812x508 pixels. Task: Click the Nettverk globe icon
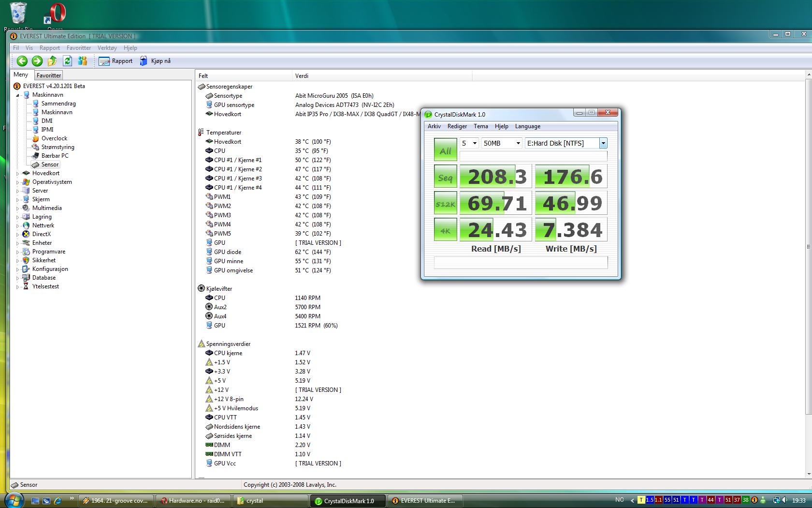pyautogui.click(x=26, y=225)
